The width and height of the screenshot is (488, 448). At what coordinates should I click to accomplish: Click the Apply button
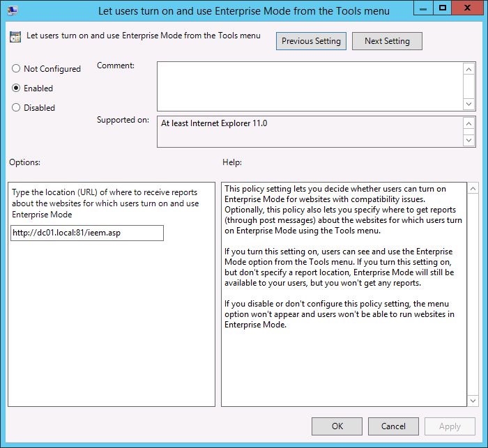(450, 426)
